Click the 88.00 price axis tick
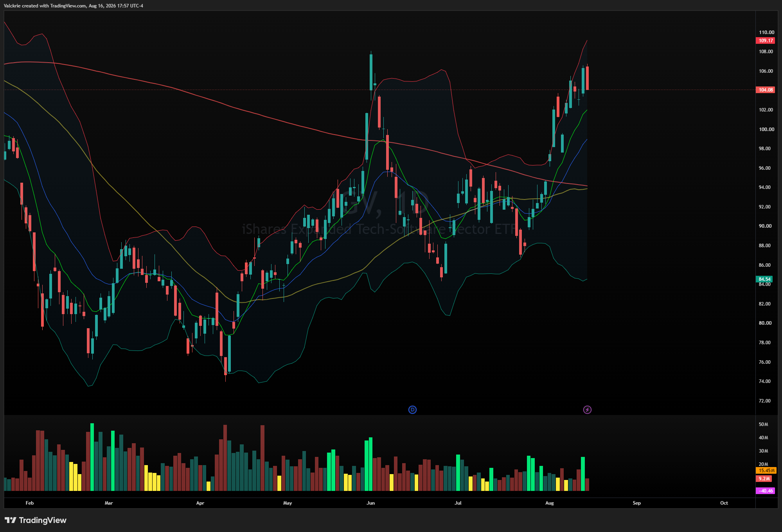The height and width of the screenshot is (532, 782). pos(765,246)
